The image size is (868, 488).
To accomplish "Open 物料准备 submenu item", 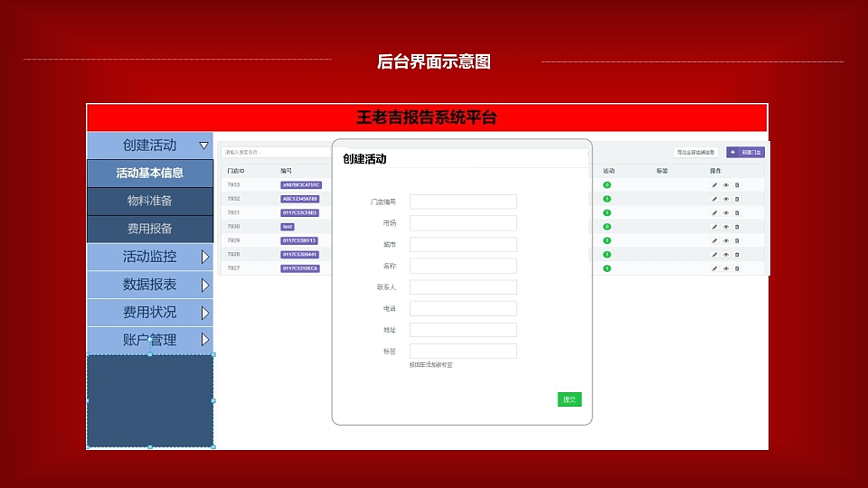I will pyautogui.click(x=150, y=201).
